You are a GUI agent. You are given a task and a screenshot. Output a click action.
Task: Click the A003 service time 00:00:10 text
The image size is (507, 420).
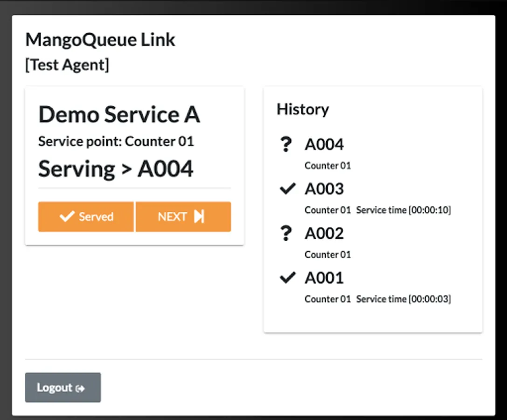pos(403,210)
